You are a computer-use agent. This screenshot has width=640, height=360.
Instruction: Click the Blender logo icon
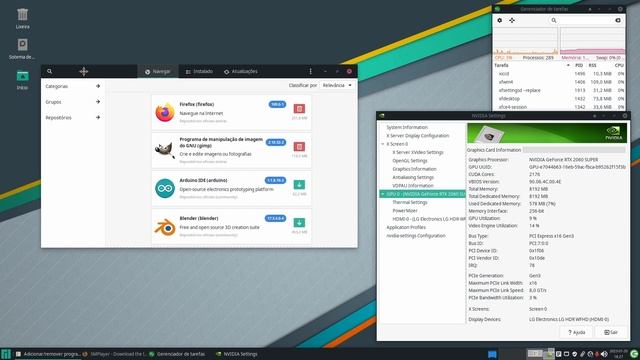pyautogui.click(x=165, y=227)
